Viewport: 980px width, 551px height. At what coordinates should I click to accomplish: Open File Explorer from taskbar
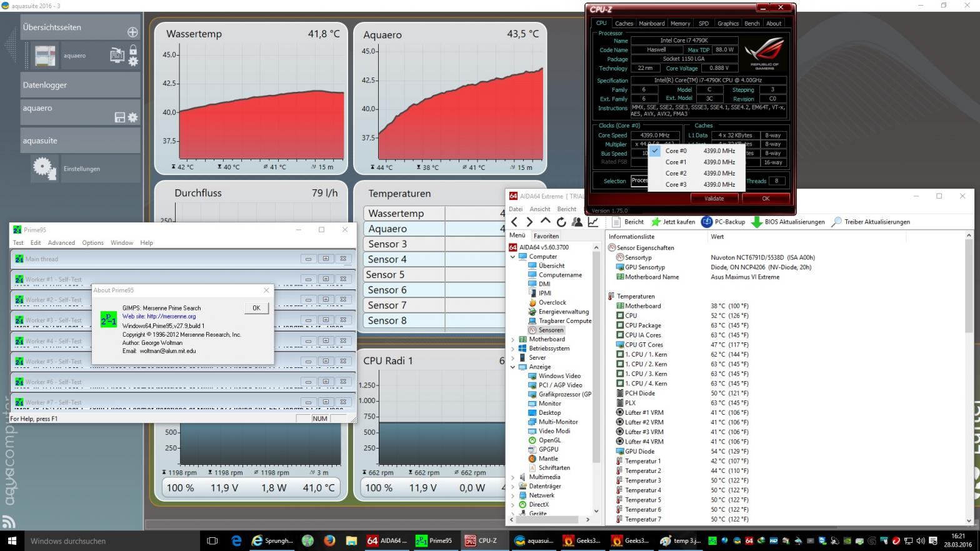pyautogui.click(x=351, y=541)
